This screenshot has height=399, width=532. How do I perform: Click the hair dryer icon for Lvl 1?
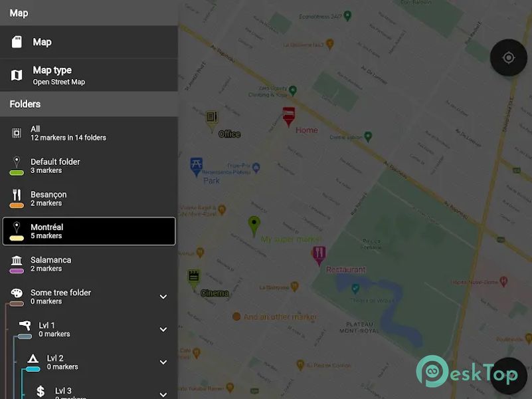pyautogui.click(x=25, y=325)
